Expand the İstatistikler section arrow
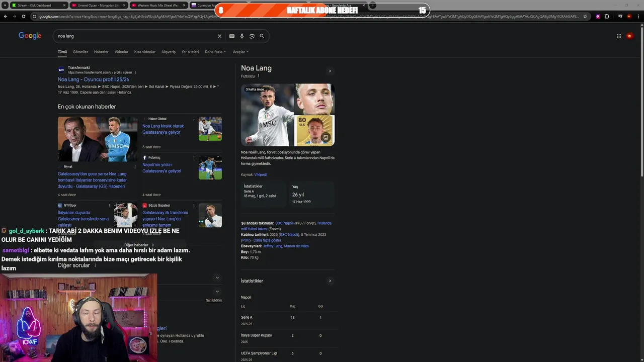The width and height of the screenshot is (644, 362). [x=330, y=281]
